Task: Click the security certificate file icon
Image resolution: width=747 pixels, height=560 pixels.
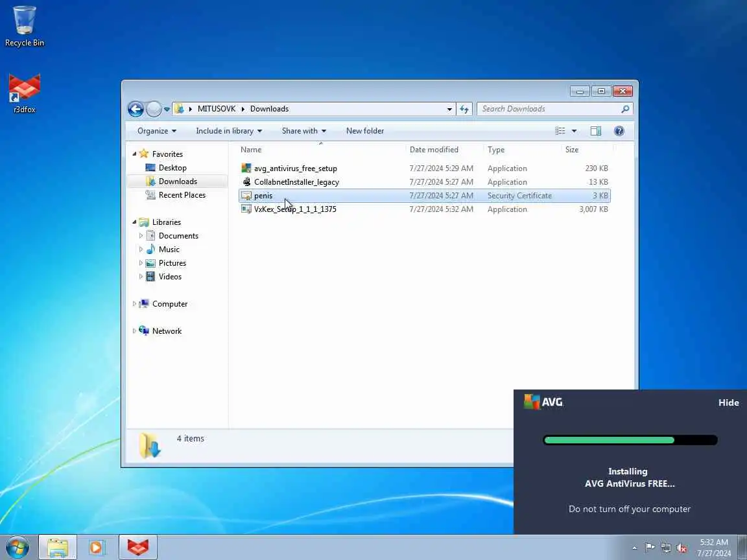Action: [x=246, y=196]
